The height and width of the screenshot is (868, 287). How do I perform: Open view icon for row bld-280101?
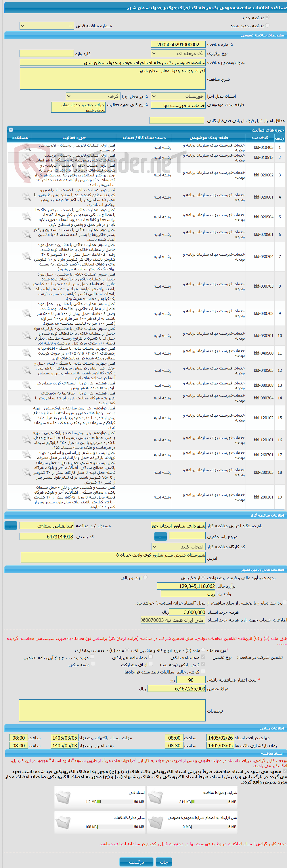point(26,497)
